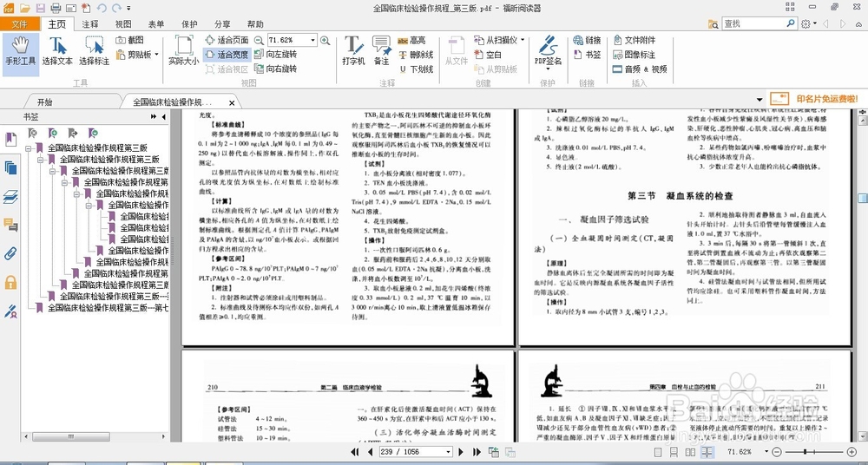This screenshot has height=465, width=868.
Task: Pick the Underline tool (下划线)
Action: 415,69
